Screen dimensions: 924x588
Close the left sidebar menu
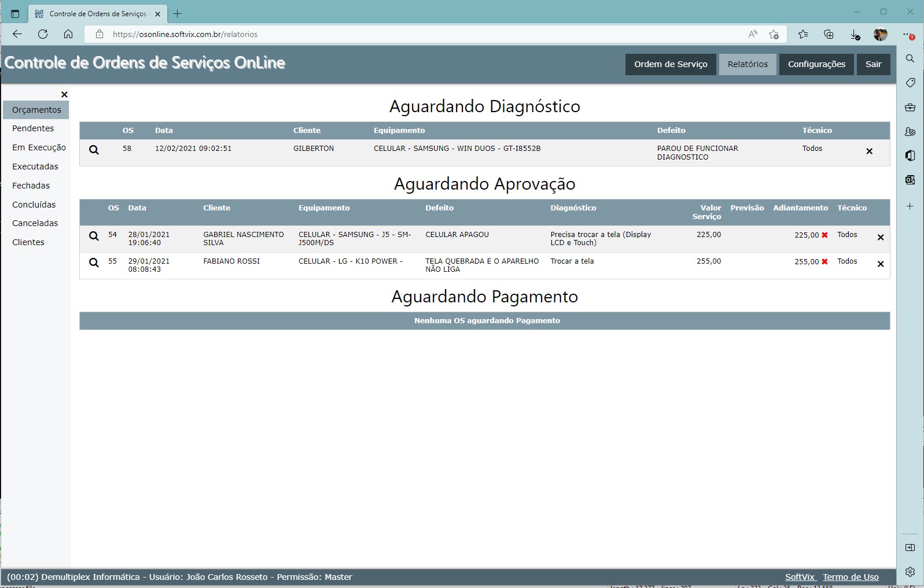point(64,94)
